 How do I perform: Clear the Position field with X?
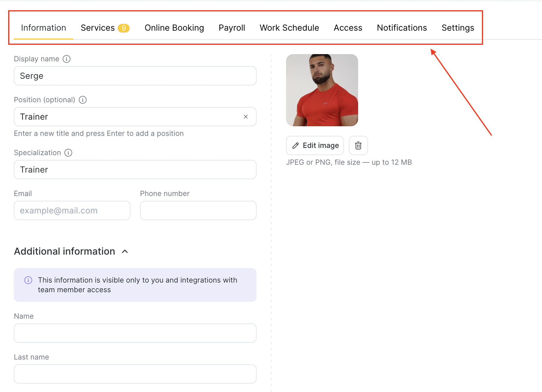[x=246, y=117]
